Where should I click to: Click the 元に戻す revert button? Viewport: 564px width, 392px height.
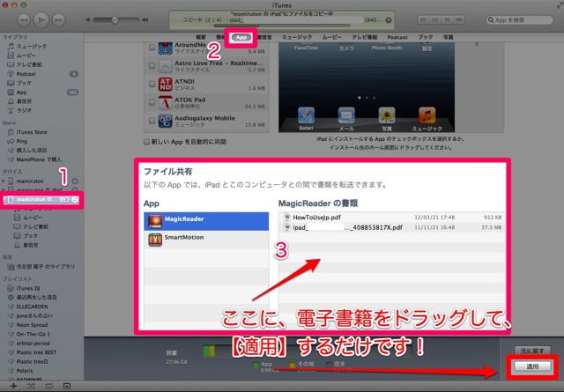tap(532, 351)
